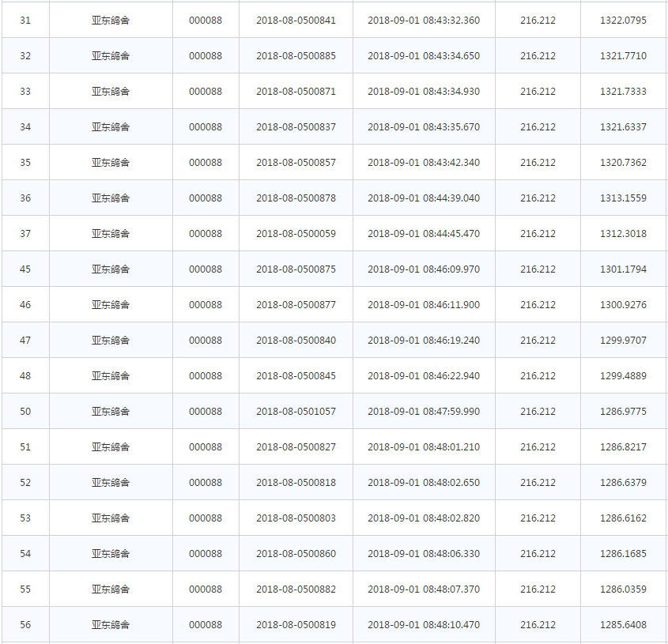Click arrival time 08:46:11.900
Screen dimensions: 668x644
pos(451,304)
